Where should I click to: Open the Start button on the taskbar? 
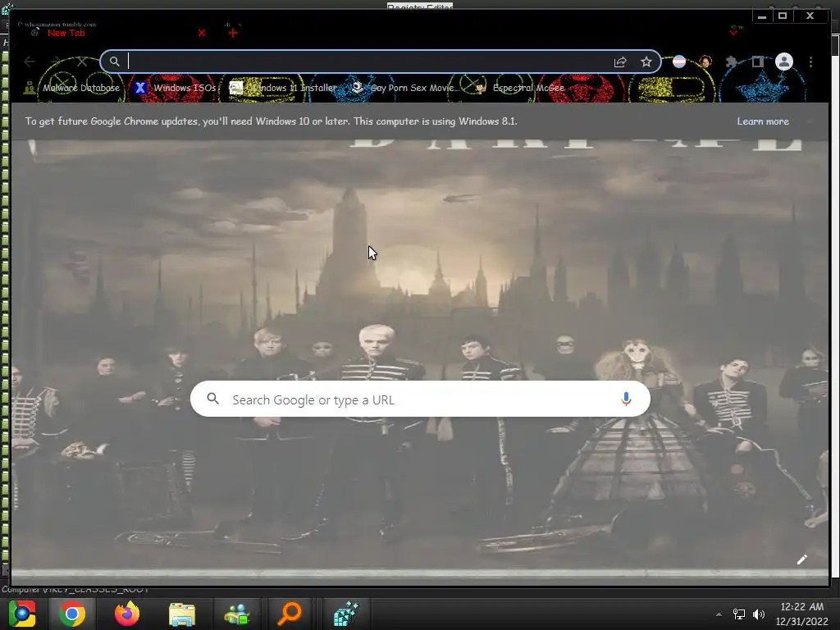(x=21, y=614)
